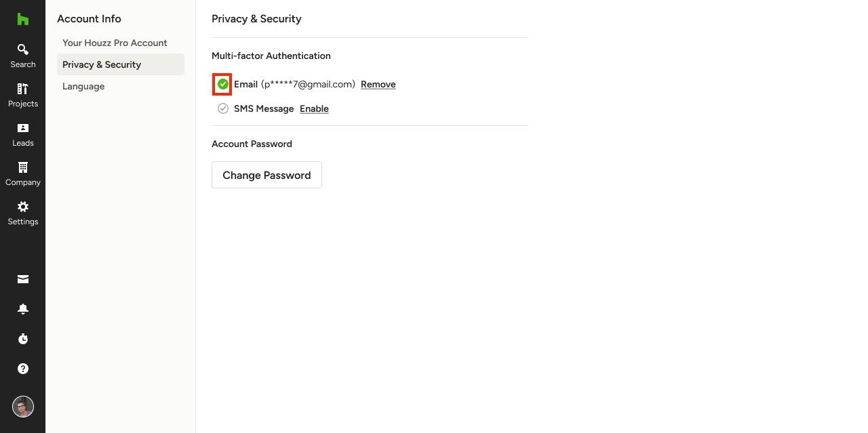Click the green Email verification checkmark

pos(222,84)
